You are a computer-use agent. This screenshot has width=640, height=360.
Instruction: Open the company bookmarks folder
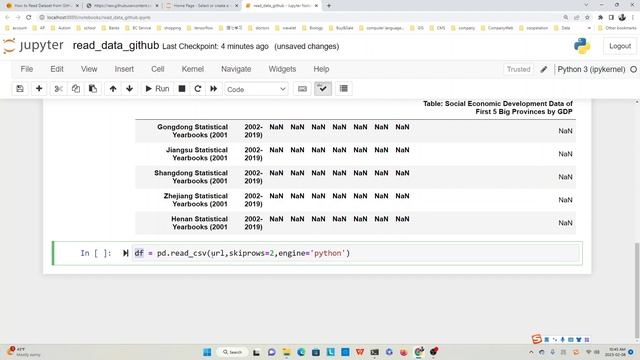[463, 28]
